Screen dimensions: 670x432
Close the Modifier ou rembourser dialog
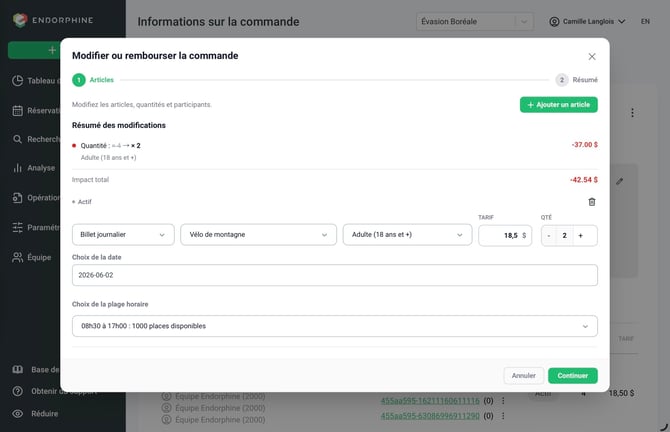click(591, 56)
